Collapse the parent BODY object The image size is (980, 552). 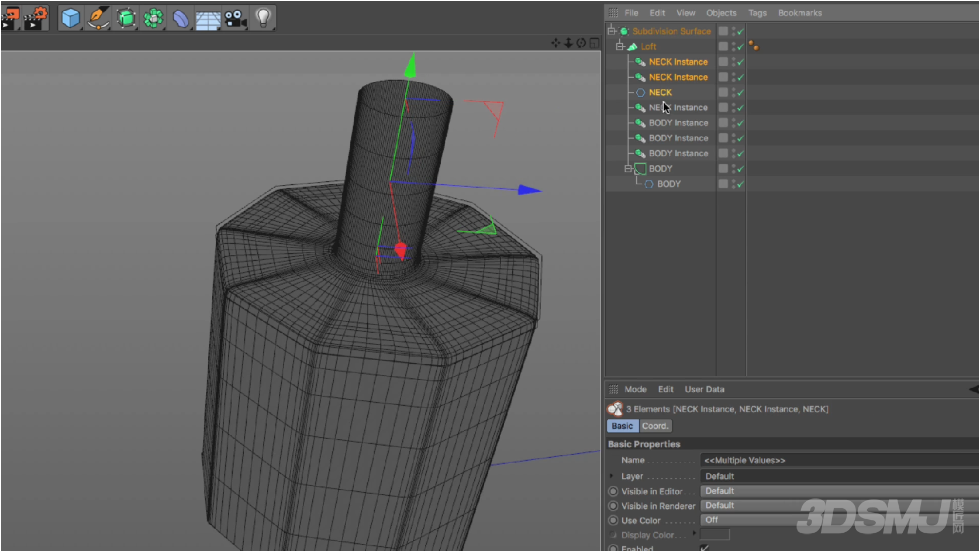pos(628,168)
